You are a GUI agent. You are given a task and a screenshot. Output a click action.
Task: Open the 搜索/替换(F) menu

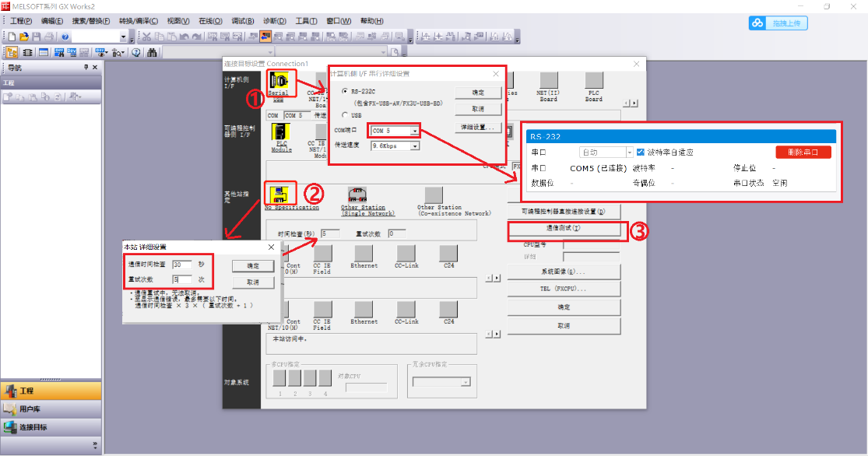[91, 21]
